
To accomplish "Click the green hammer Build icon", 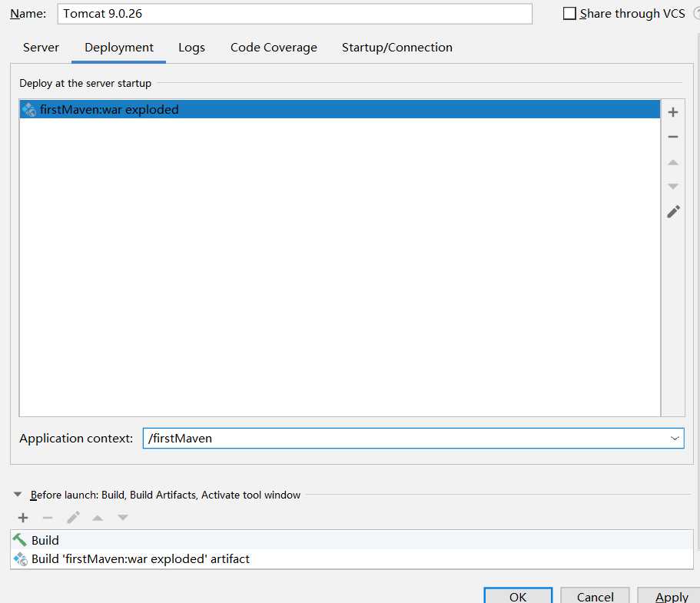I will pyautogui.click(x=20, y=539).
